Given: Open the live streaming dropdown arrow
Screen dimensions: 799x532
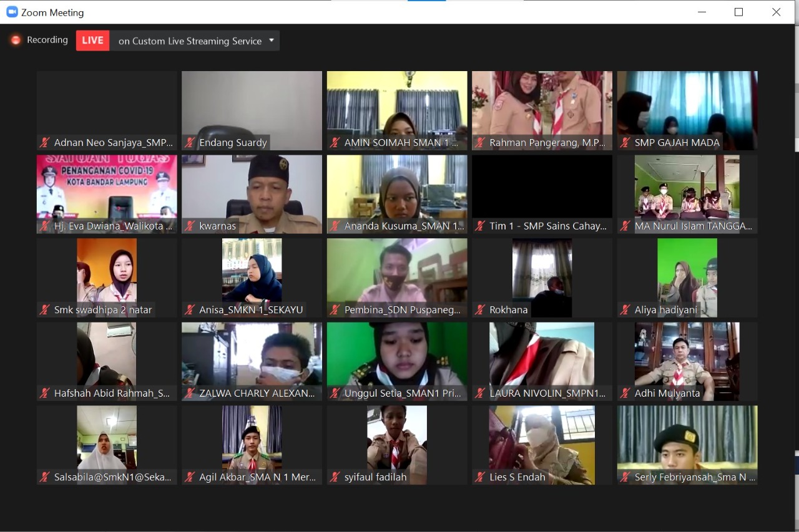Looking at the screenshot, I should click(272, 41).
